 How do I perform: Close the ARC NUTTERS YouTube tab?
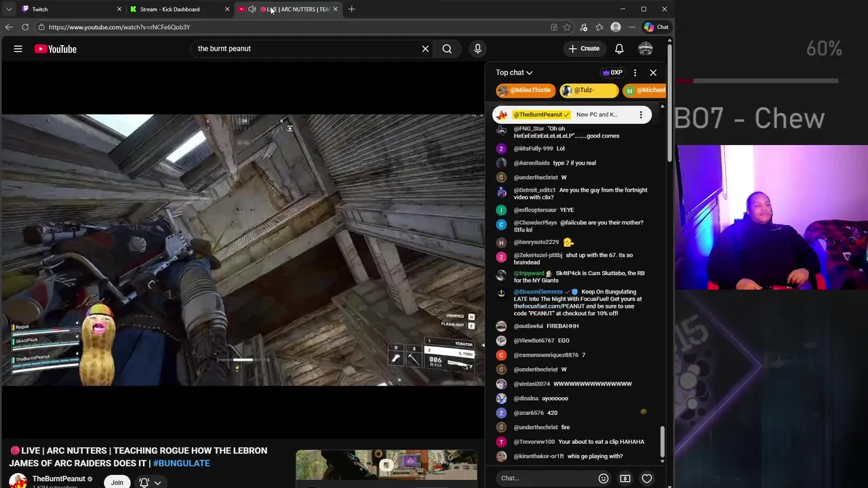click(x=335, y=9)
